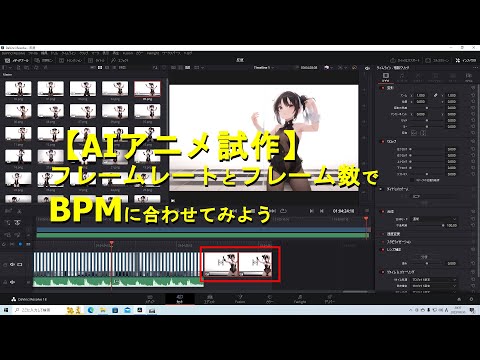Switch media pool to list view icon
The width and height of the screenshot is (480, 360).
click(114, 68)
